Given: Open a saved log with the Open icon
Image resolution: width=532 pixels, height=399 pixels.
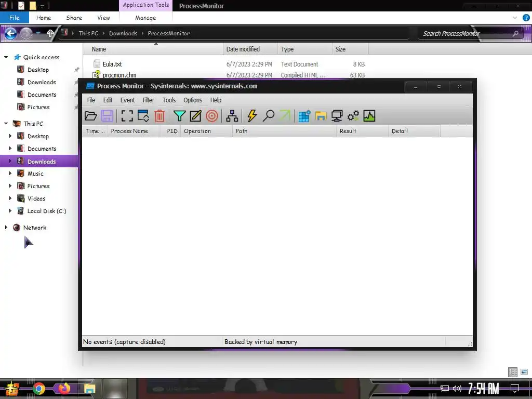Looking at the screenshot, I should point(90,116).
